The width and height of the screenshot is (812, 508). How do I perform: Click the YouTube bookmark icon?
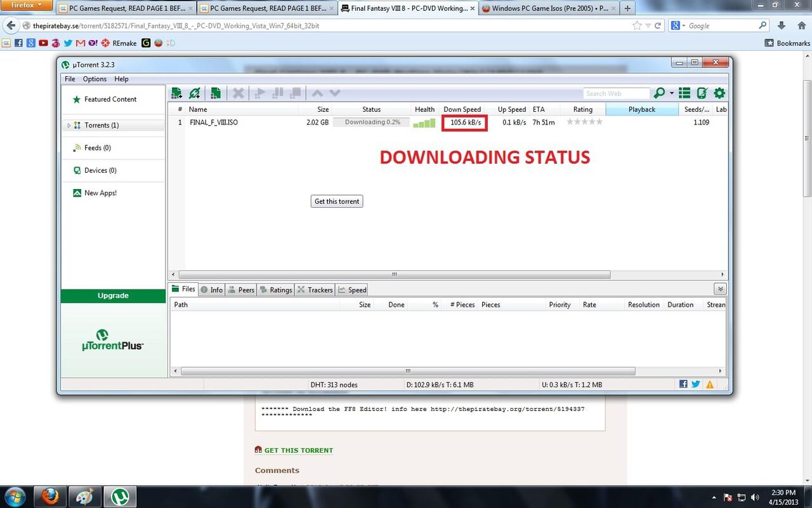pos(43,43)
